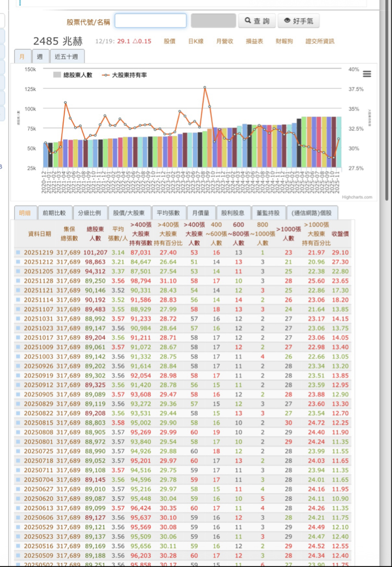Switch chart period to 週

point(40,57)
